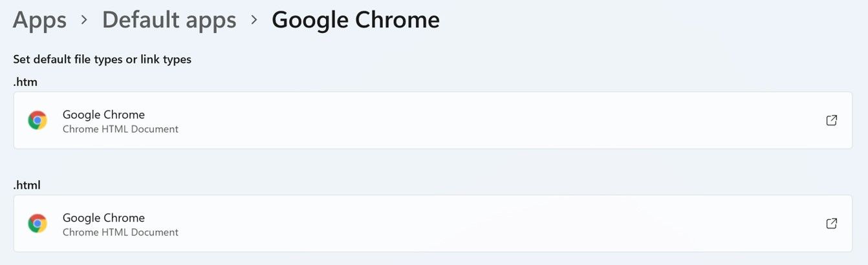Click the .htm file type label
The image size is (868, 265).
pos(25,82)
